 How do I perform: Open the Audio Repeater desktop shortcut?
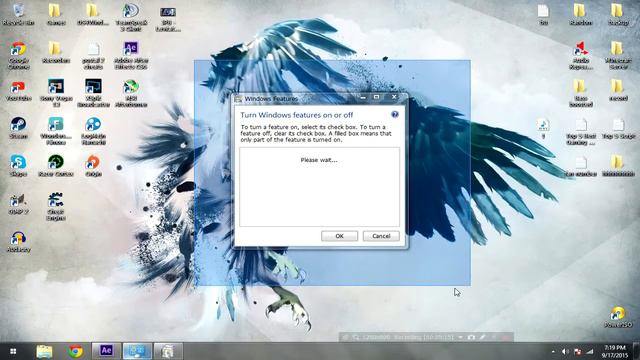[x=580, y=55]
